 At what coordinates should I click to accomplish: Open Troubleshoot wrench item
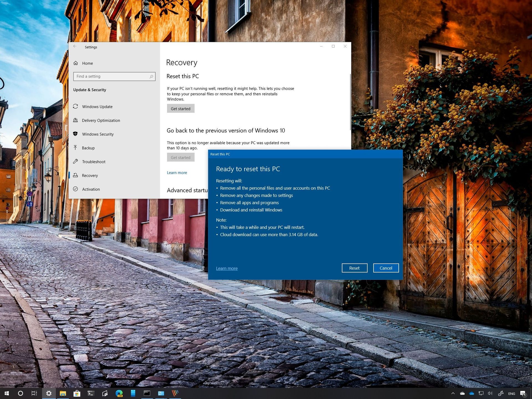point(93,162)
